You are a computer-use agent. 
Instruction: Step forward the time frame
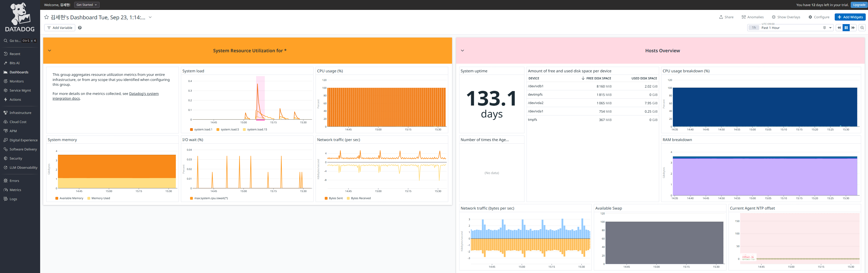click(853, 28)
